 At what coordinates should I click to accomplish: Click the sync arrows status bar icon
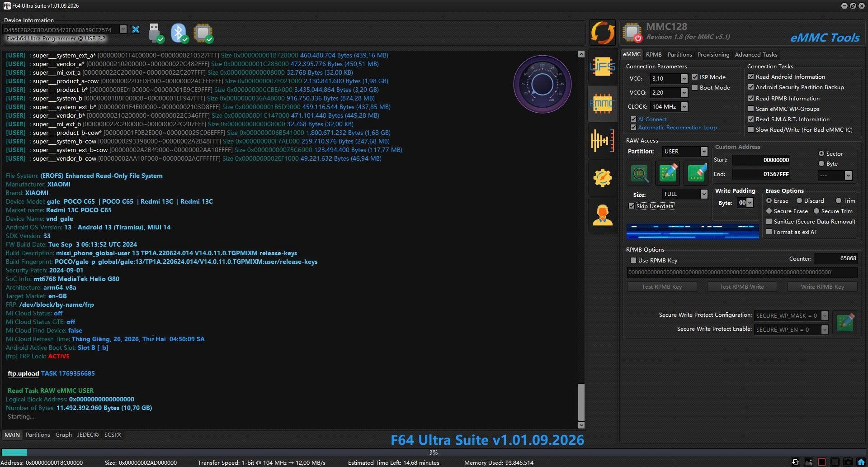pos(796,462)
